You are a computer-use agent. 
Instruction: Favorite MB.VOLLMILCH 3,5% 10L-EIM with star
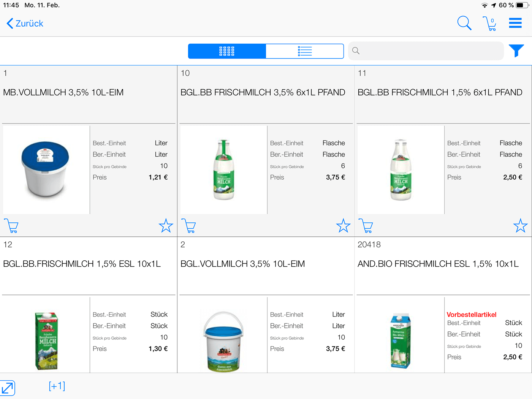[x=166, y=226]
